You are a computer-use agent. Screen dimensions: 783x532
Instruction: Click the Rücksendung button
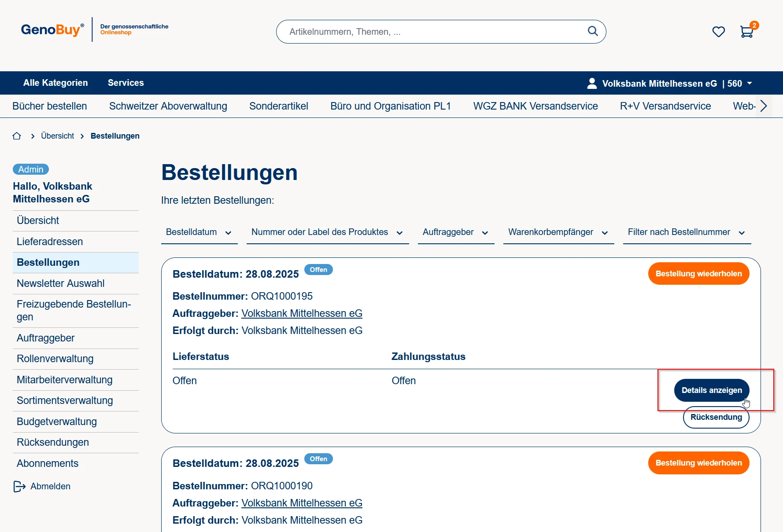click(716, 417)
